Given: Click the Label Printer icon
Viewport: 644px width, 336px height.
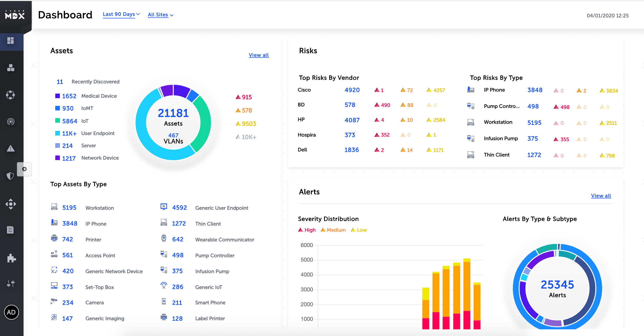Looking at the screenshot, I should [x=164, y=317].
